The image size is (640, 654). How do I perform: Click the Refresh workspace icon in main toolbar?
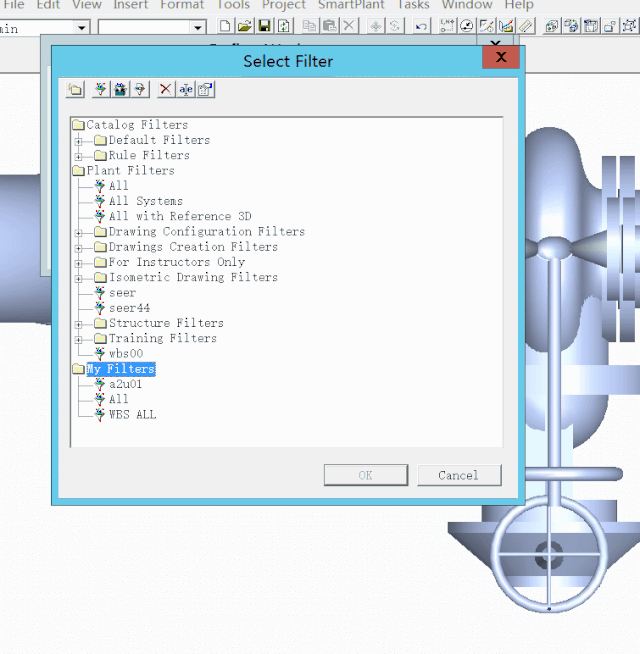tap(284, 26)
